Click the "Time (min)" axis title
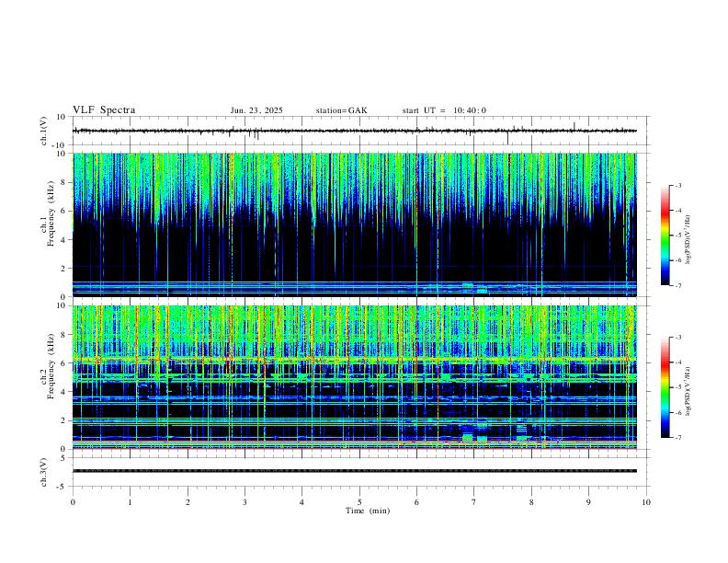 [368, 511]
